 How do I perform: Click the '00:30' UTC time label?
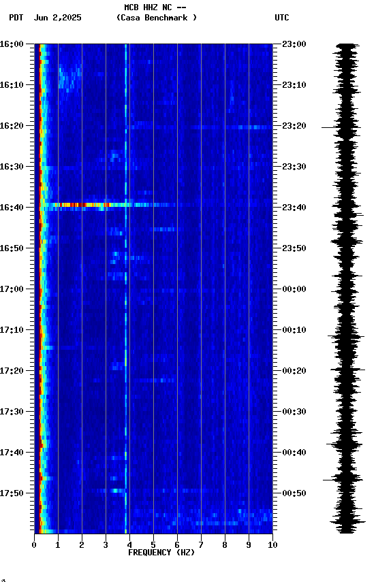[294, 412]
